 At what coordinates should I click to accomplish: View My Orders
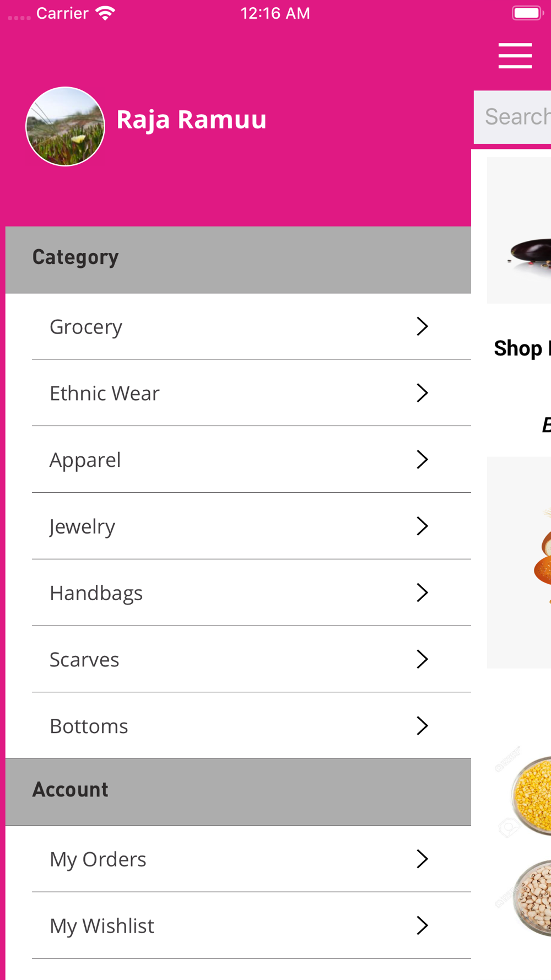pos(98,859)
